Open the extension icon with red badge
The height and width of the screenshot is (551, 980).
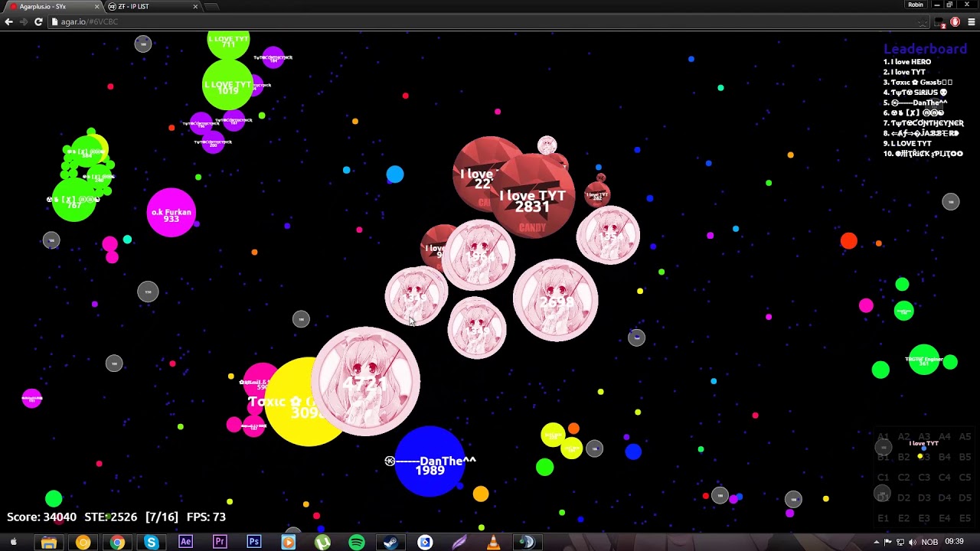pyautogui.click(x=941, y=23)
